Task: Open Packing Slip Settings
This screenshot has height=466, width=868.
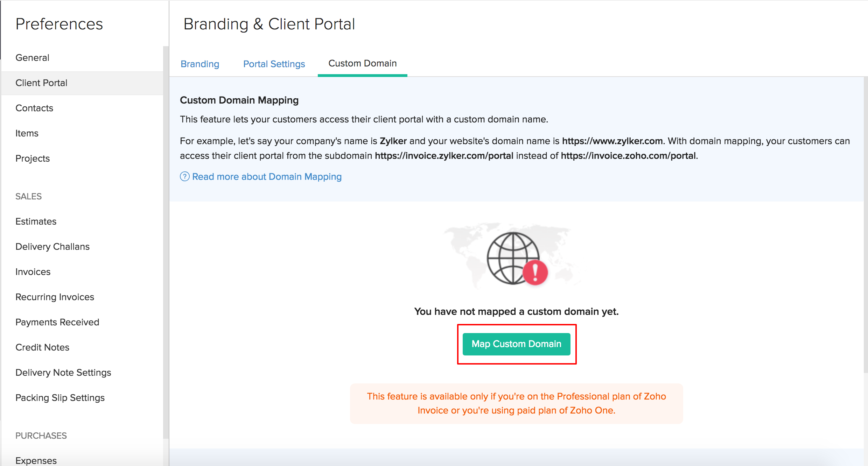Action: click(60, 398)
